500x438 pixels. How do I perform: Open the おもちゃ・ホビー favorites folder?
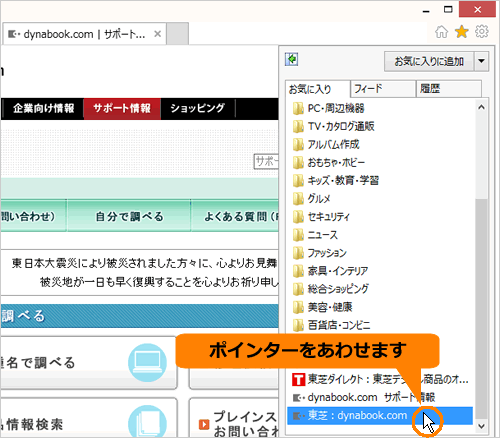tap(329, 162)
